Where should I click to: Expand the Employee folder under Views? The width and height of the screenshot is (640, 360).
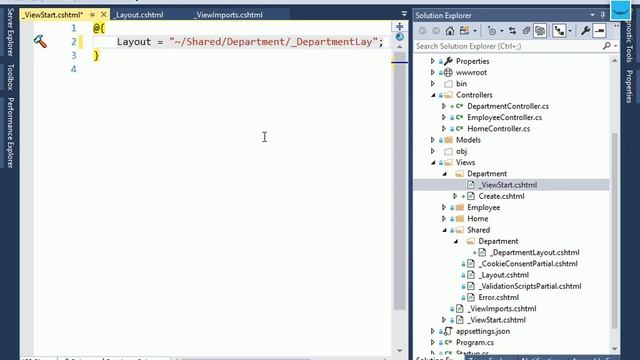[x=444, y=207]
